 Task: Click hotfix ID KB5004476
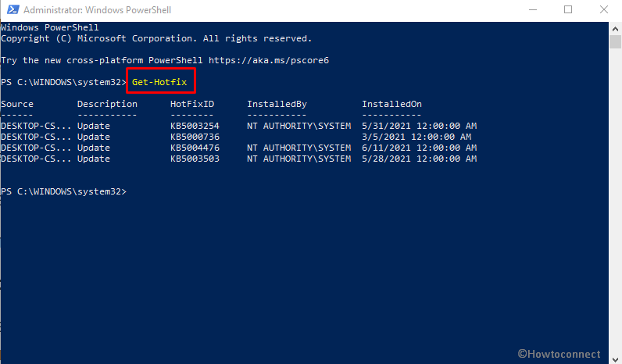(195, 148)
